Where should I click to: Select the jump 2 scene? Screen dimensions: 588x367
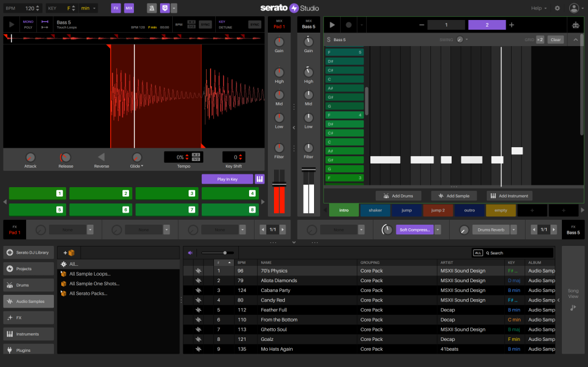(438, 210)
